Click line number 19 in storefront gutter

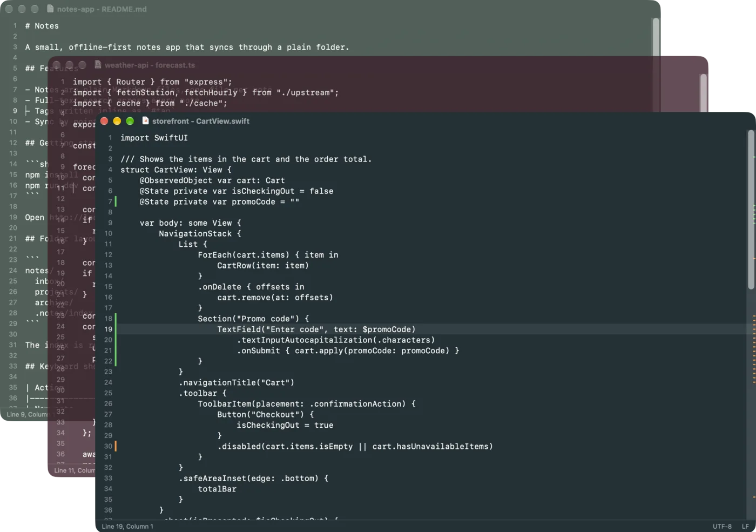[108, 329]
